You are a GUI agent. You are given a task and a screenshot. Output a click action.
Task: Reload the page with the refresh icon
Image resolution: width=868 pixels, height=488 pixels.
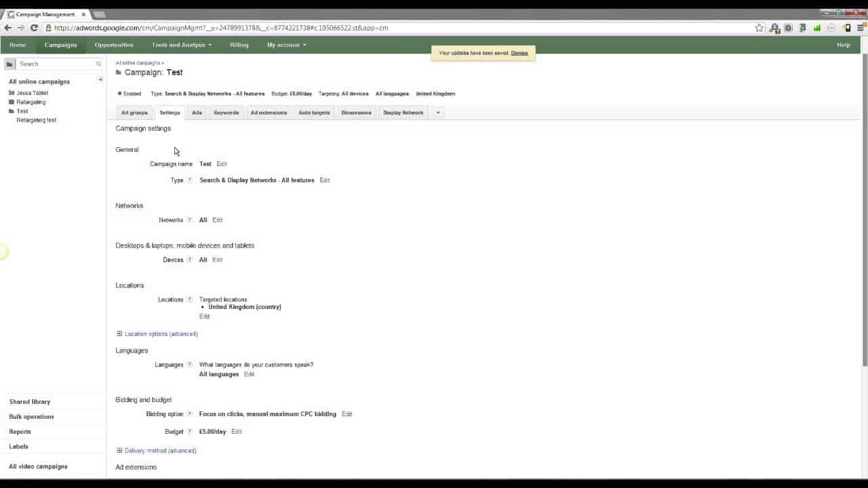(x=34, y=28)
